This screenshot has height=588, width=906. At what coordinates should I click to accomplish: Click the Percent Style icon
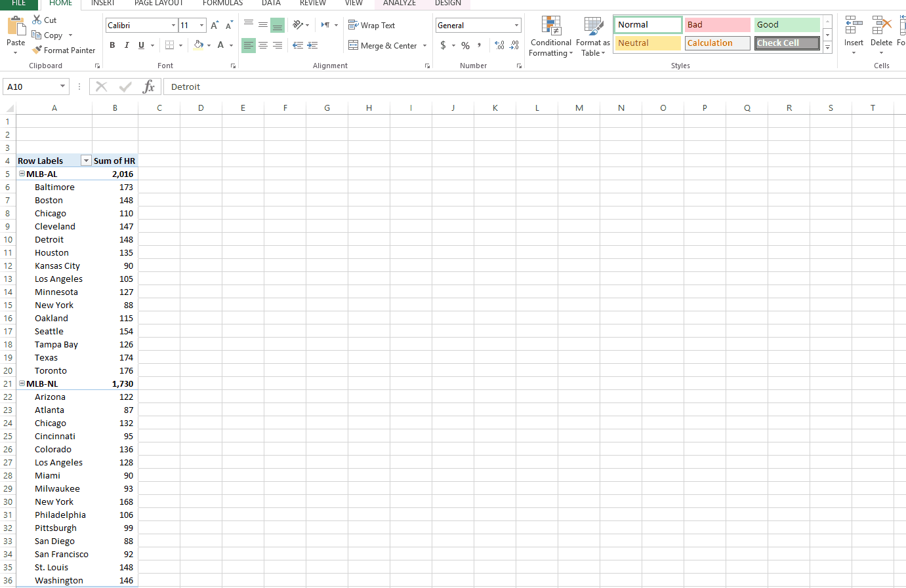click(x=465, y=46)
